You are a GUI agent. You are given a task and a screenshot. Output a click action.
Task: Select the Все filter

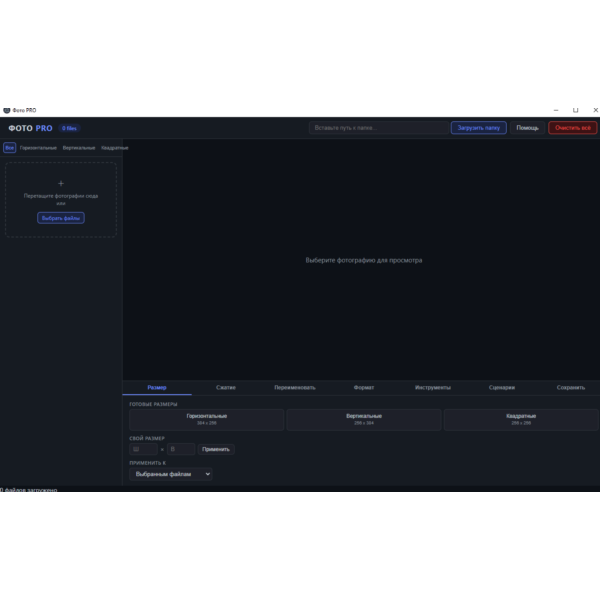[10, 148]
